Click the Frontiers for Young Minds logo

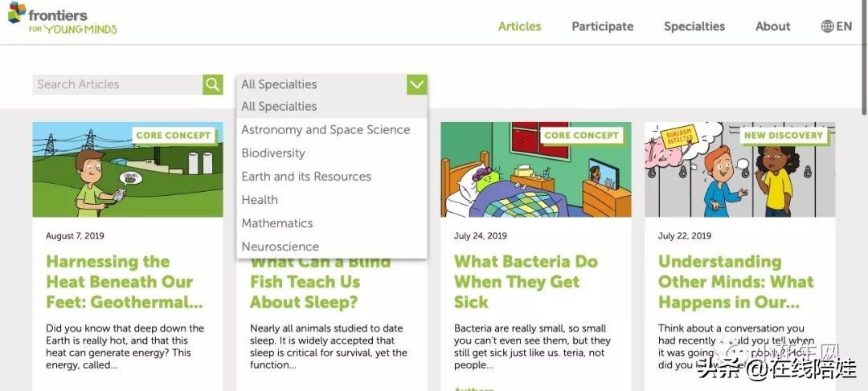coord(62,18)
